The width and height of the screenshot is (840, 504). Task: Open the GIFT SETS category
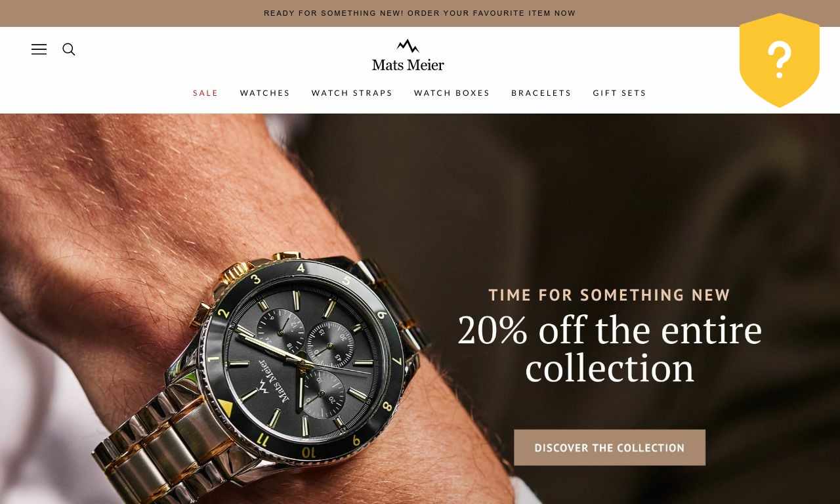click(x=619, y=93)
